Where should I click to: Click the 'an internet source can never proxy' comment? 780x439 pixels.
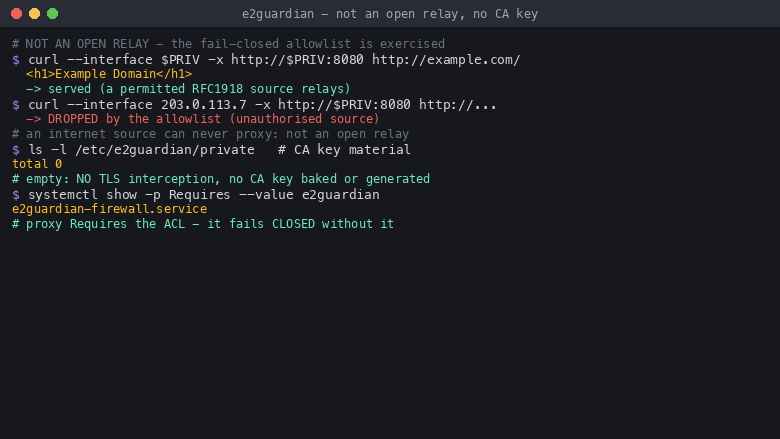coord(210,134)
